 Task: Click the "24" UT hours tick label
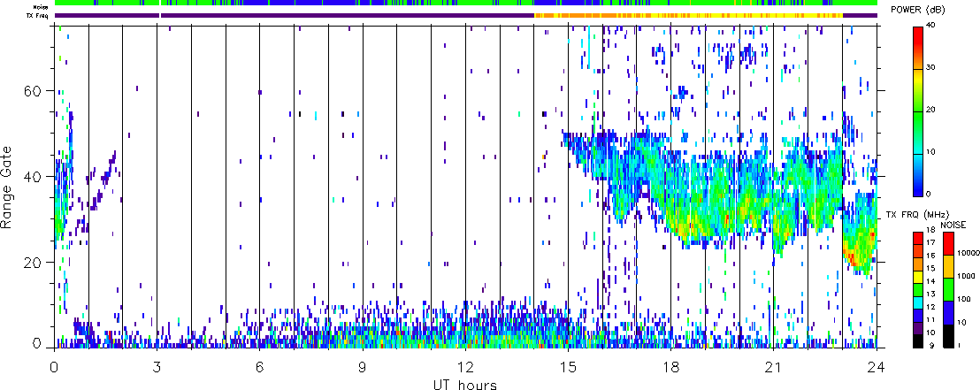click(877, 366)
